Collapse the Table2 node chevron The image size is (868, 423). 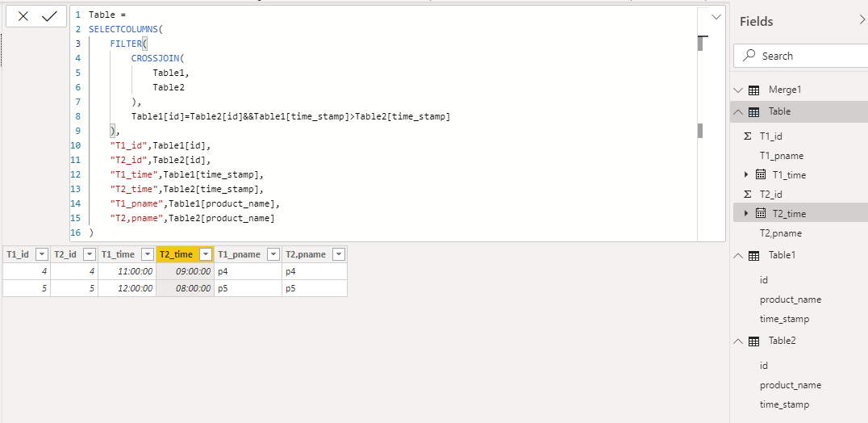click(738, 341)
